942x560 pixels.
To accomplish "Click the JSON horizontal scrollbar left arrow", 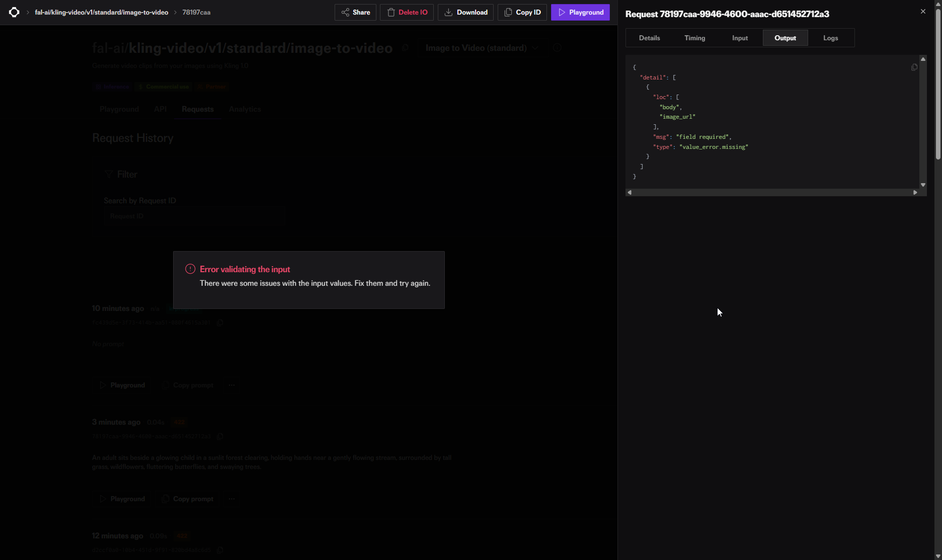I will click(630, 192).
